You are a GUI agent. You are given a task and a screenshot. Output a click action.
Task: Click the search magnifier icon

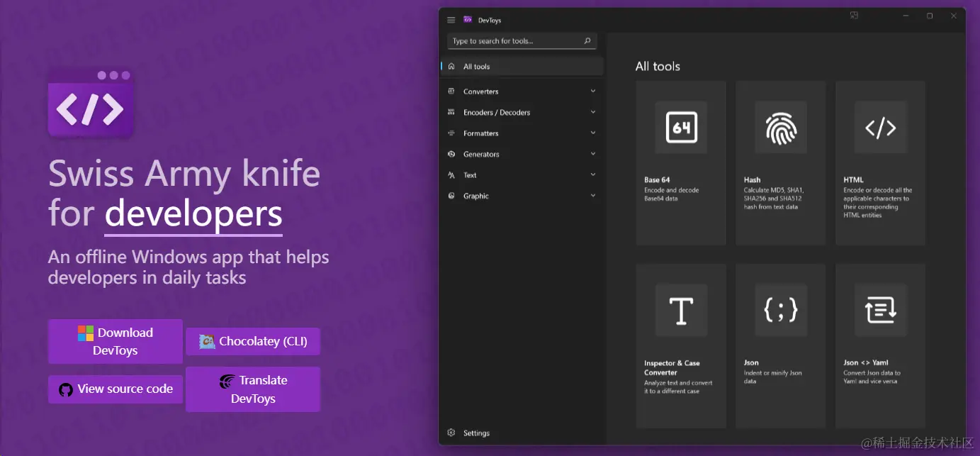pyautogui.click(x=587, y=41)
